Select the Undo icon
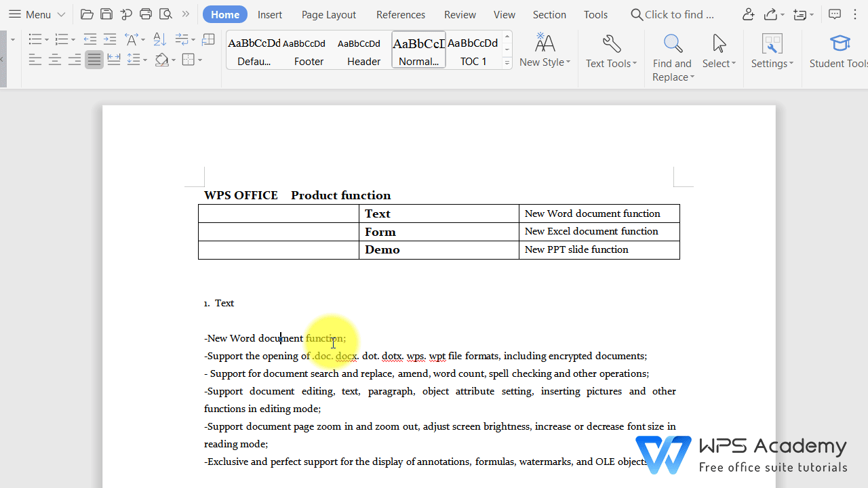The height and width of the screenshot is (488, 868). [125, 14]
